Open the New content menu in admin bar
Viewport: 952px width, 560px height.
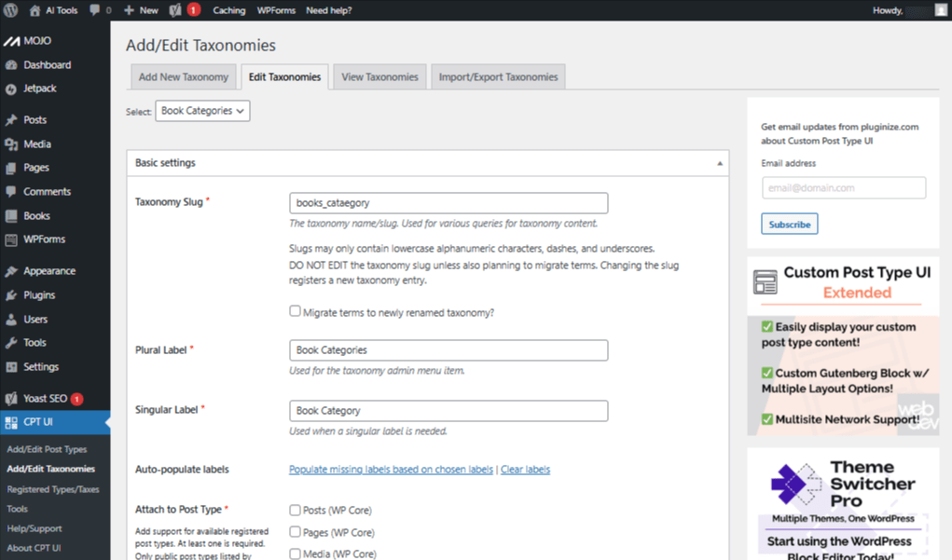[141, 10]
